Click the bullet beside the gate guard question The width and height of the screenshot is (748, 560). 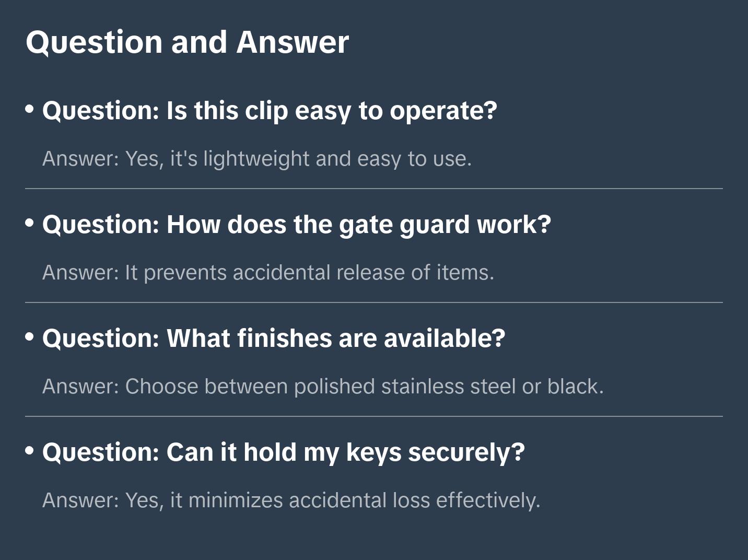30,223
